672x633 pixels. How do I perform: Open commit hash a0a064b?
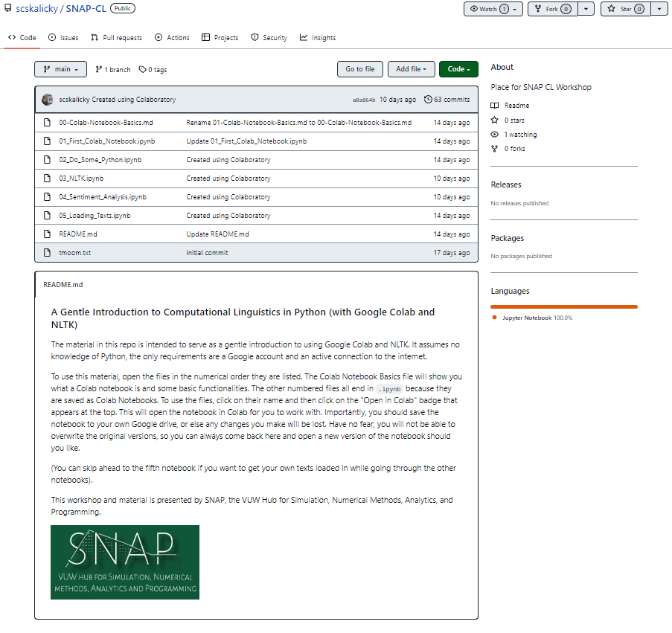tap(364, 100)
